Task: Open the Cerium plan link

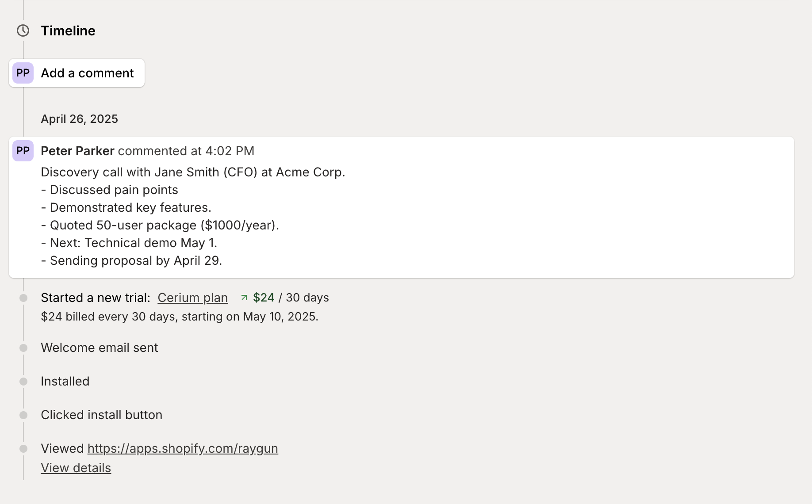Action: (x=192, y=298)
